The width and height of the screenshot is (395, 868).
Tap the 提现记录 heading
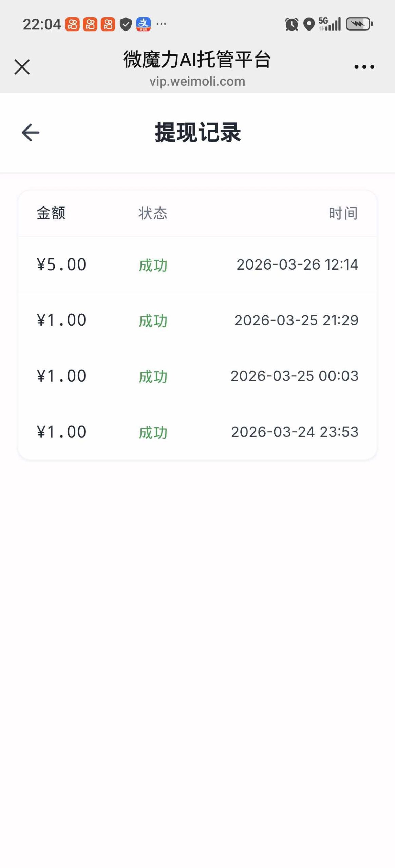(198, 132)
